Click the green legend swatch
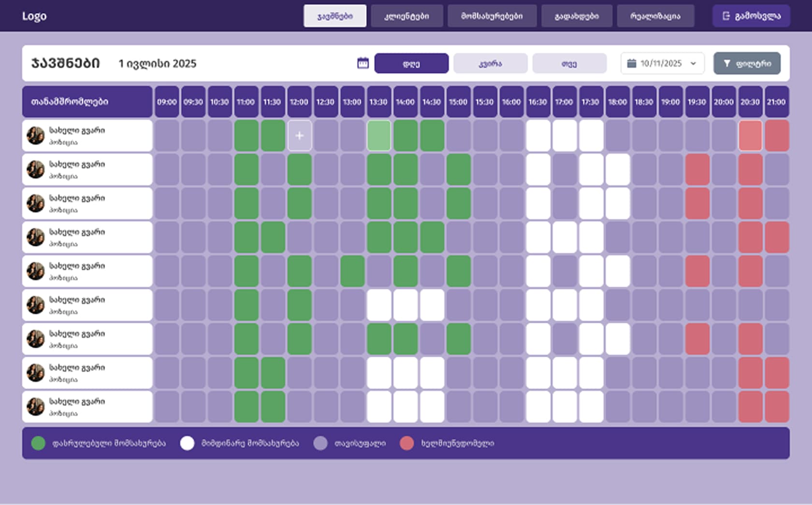 38,443
